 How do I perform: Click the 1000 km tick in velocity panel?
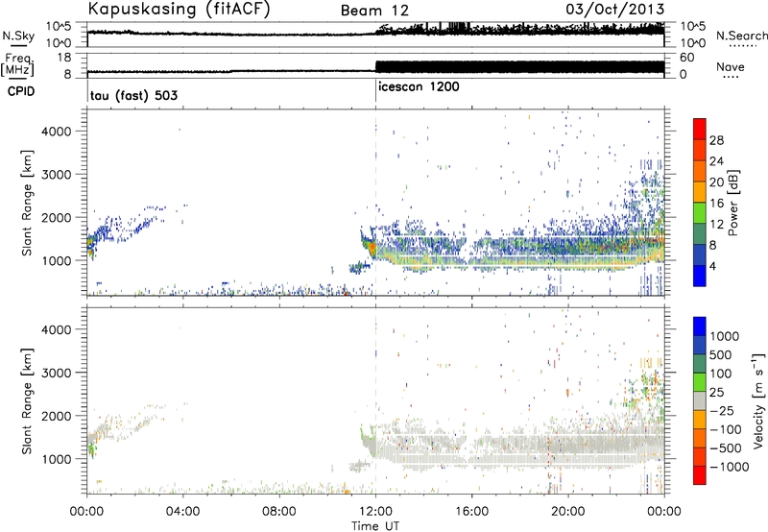(56, 459)
